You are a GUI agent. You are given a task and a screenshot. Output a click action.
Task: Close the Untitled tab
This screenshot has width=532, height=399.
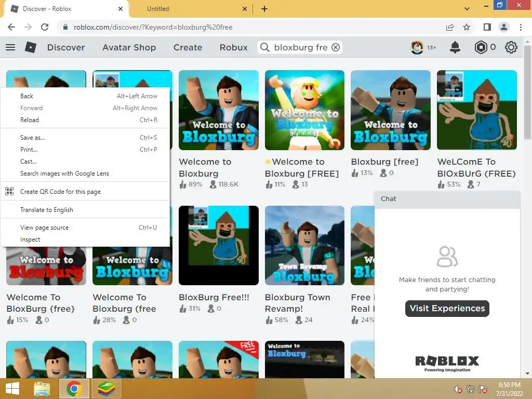pos(245,9)
